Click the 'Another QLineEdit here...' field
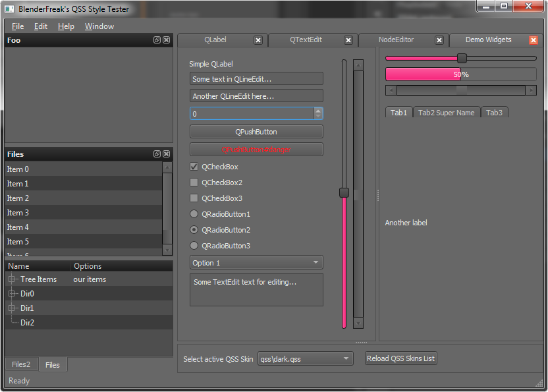Image resolution: width=548 pixels, height=392 pixels. (x=256, y=96)
